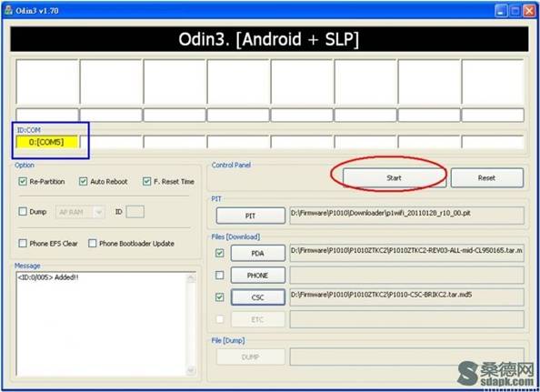Browse for a CSC file
The height and width of the screenshot is (392, 540).
point(257,297)
